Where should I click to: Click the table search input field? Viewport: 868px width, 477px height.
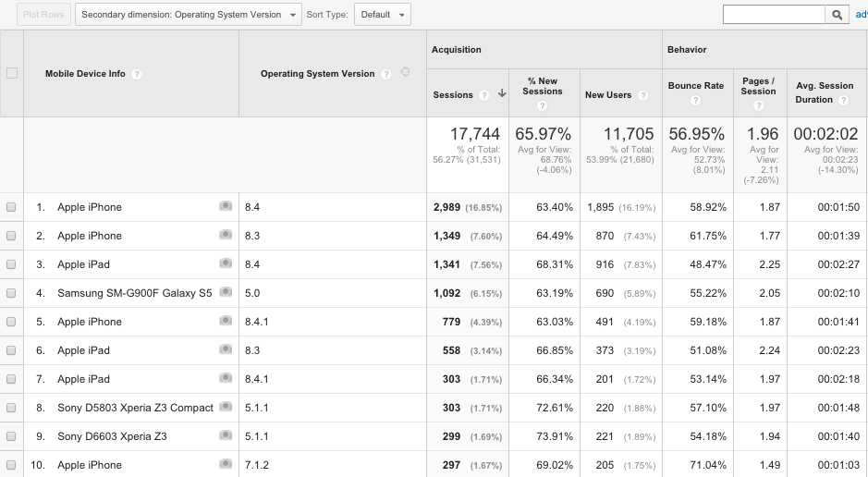point(774,15)
